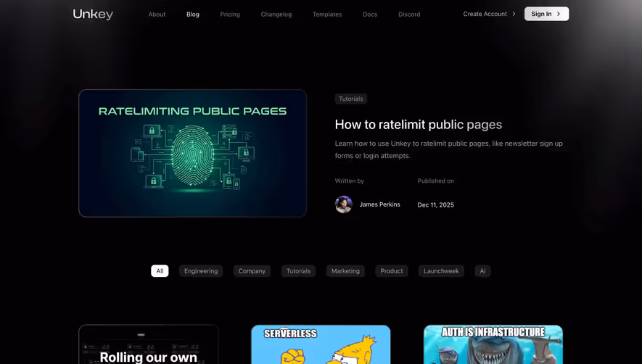Viewport: 642px width, 364px height.
Task: Filter posts by Launchweek
Action: coord(441,271)
